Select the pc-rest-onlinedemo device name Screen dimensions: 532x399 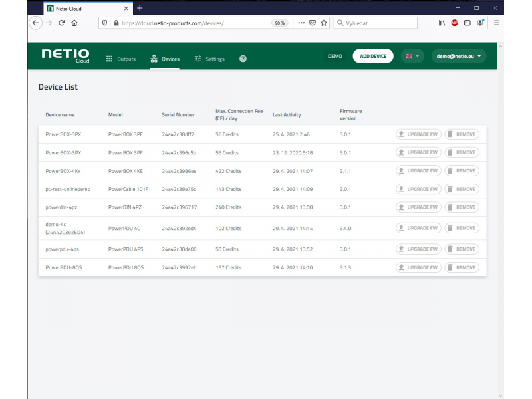pos(68,189)
